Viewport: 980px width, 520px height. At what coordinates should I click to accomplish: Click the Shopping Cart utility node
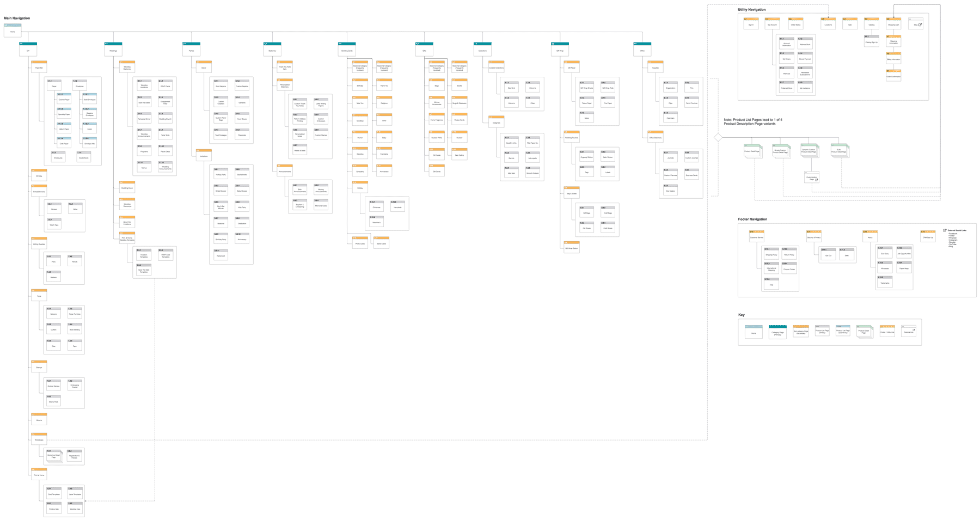point(893,24)
